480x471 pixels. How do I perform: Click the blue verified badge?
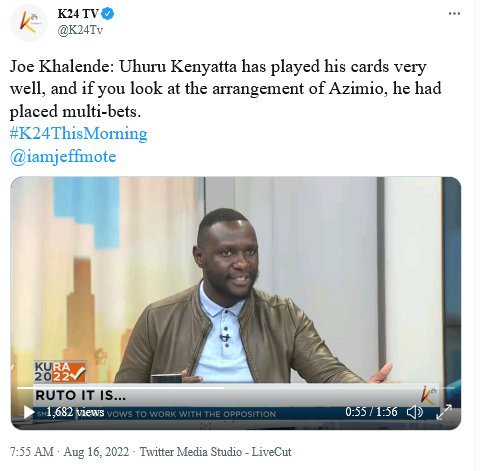(x=108, y=14)
